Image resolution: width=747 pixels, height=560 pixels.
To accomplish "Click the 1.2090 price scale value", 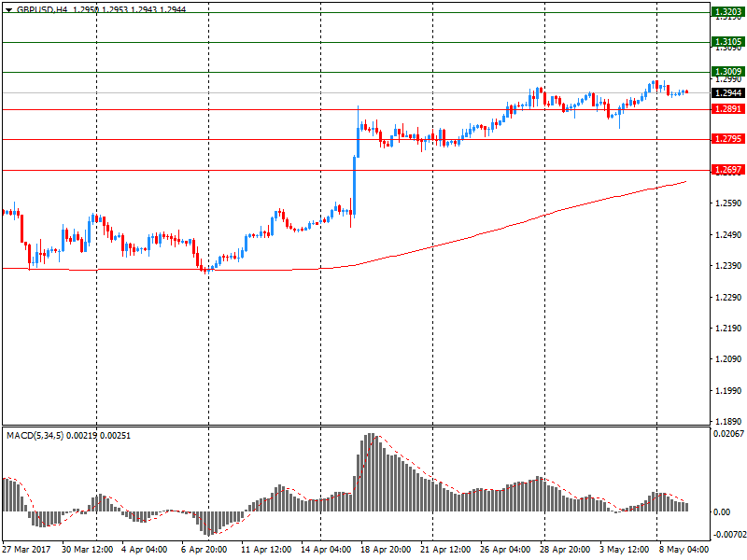I will pyautogui.click(x=728, y=359).
